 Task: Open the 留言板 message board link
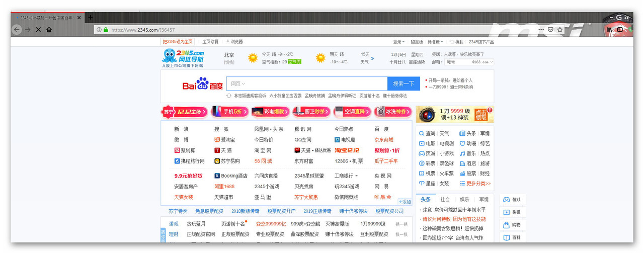417,42
